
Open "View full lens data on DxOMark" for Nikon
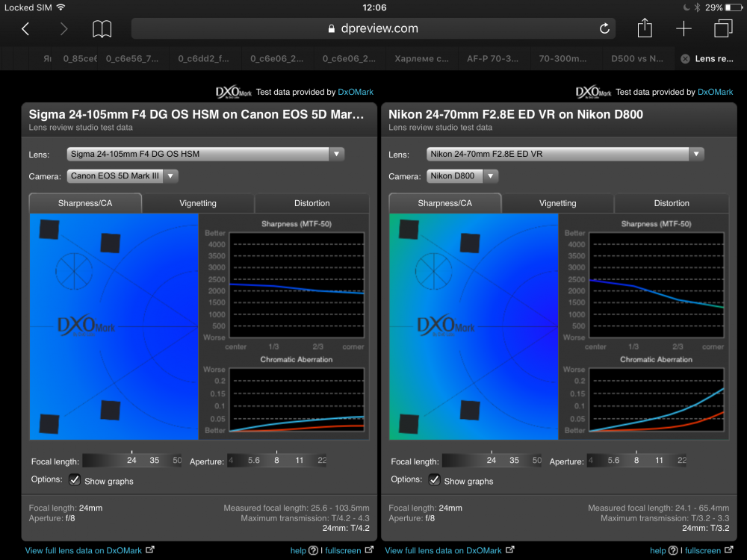(443, 550)
